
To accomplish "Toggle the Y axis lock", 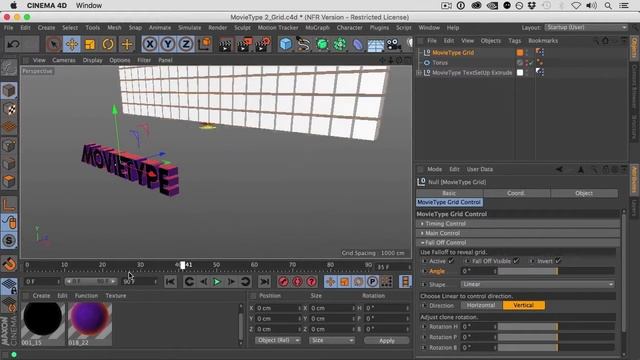I will click(168, 44).
